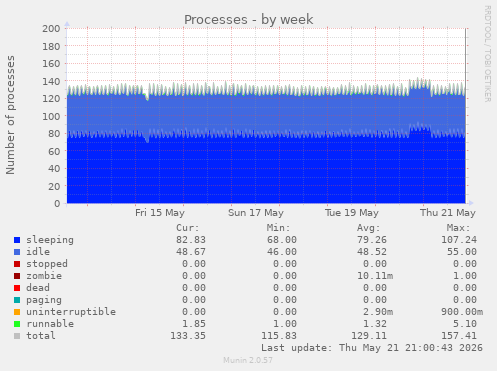The image size is (497, 371).
Task: Click idle maximum value 55.00
Action: tap(462, 252)
